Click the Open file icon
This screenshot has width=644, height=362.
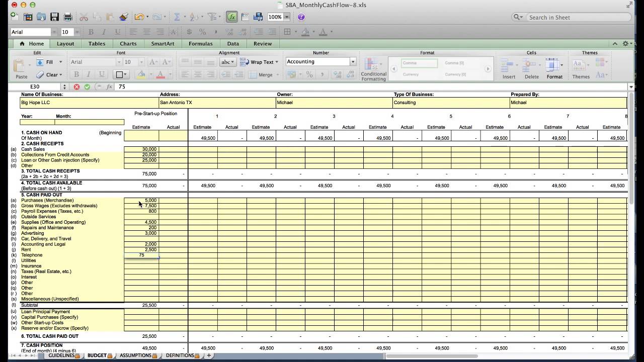tap(41, 17)
